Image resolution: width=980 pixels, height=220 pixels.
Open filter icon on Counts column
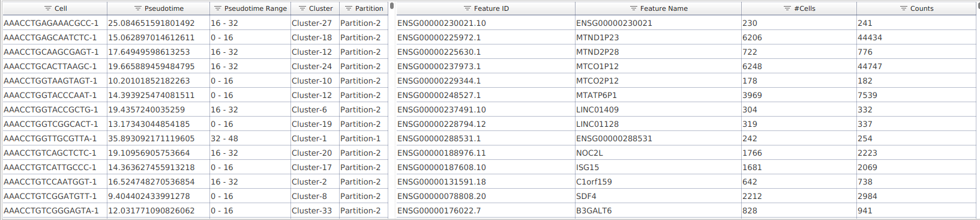(x=903, y=8)
